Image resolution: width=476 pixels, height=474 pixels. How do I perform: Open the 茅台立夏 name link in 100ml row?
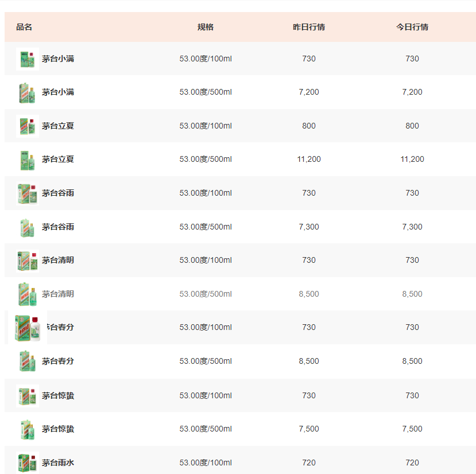(58, 126)
